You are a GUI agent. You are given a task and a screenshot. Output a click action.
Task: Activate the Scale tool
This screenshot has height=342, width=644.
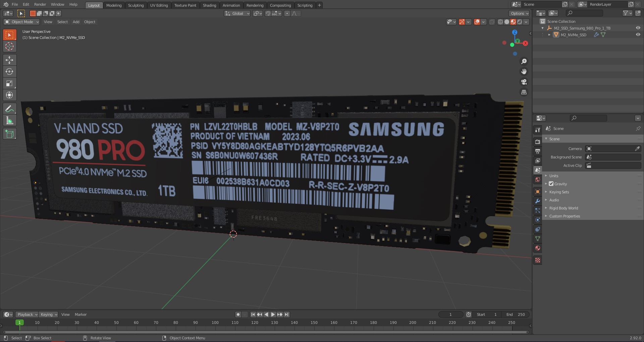point(9,83)
